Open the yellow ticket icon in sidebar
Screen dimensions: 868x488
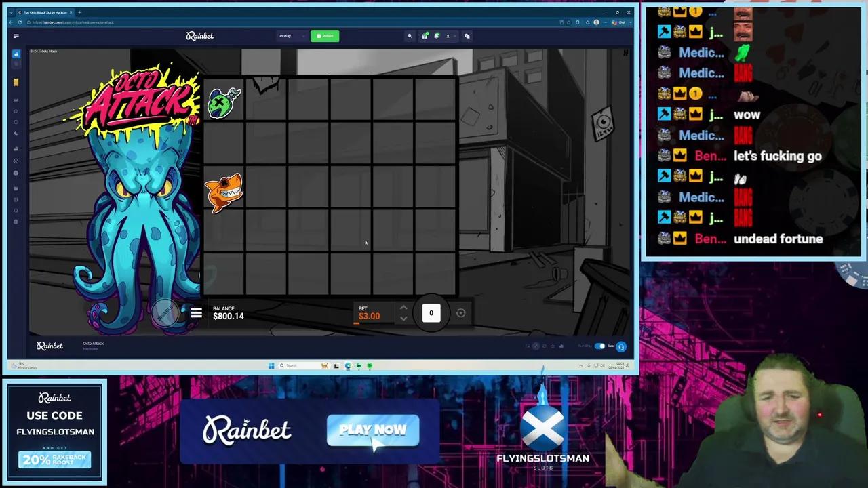pyautogui.click(x=16, y=82)
